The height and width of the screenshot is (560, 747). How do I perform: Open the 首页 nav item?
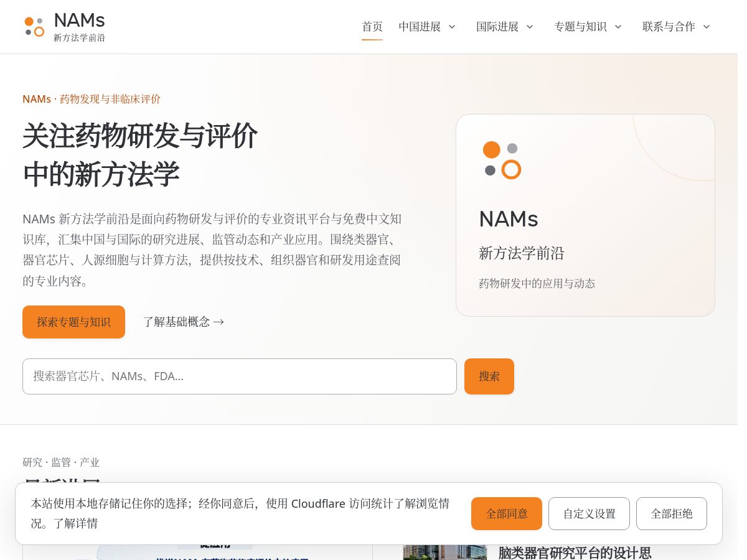click(372, 27)
